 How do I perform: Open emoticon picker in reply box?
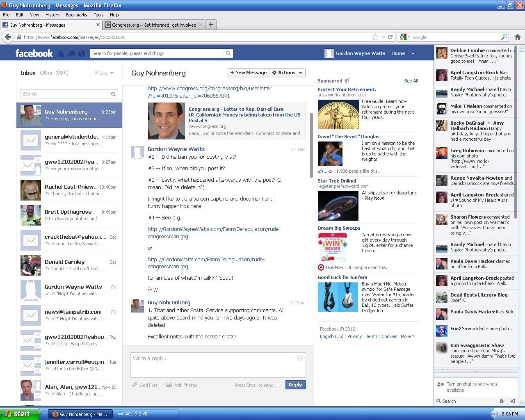click(300, 358)
